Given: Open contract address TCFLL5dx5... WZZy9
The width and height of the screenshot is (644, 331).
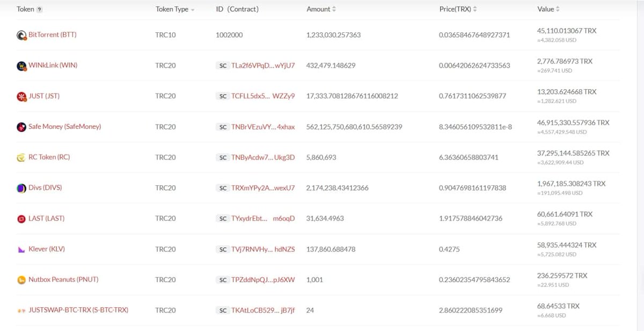Looking at the screenshot, I should tap(263, 96).
